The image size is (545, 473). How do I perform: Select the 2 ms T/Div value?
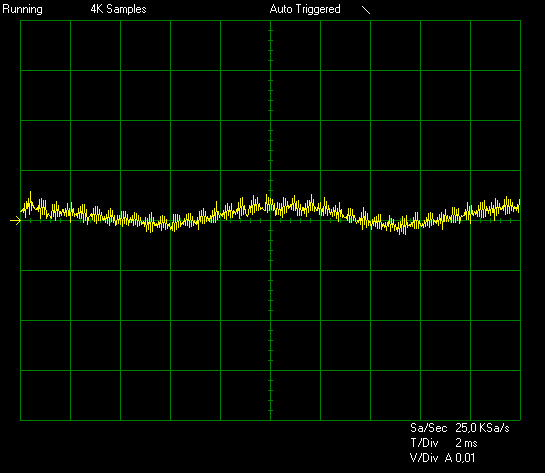[x=466, y=443]
